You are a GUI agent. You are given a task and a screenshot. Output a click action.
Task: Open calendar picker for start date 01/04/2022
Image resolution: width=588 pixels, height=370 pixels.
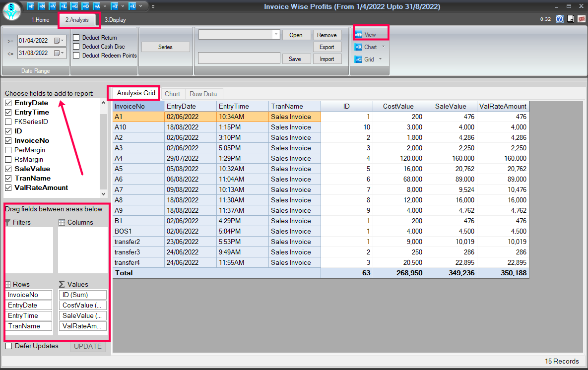(57, 41)
